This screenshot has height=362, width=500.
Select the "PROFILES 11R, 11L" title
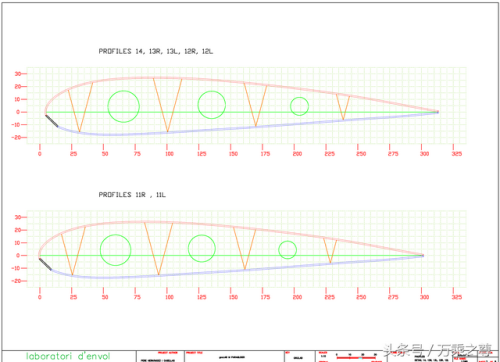pyautogui.click(x=132, y=195)
